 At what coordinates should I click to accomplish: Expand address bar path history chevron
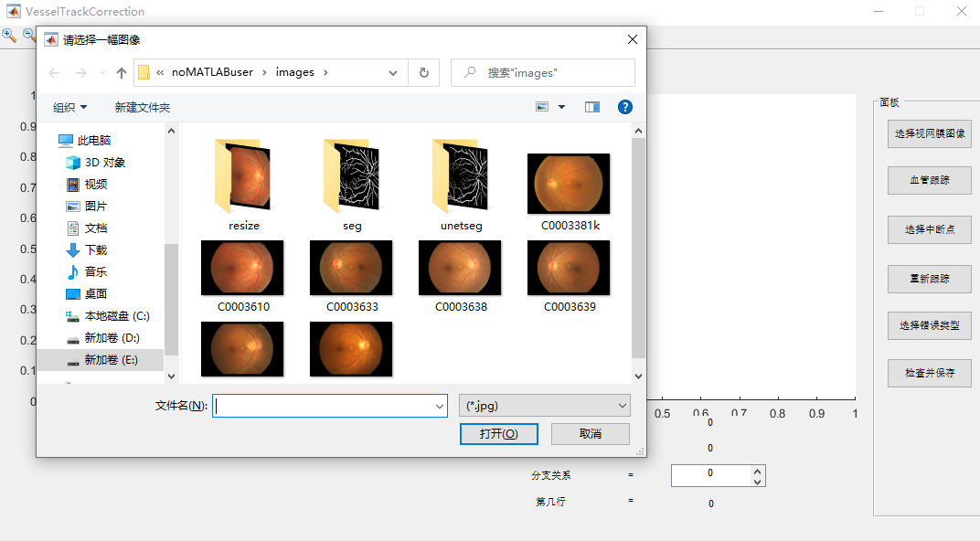(393, 73)
